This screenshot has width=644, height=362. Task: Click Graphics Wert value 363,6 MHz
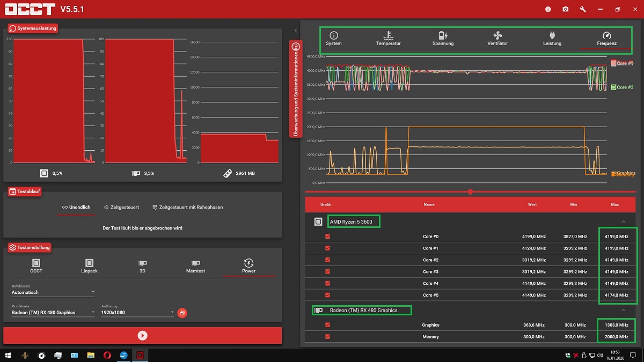[x=535, y=325]
